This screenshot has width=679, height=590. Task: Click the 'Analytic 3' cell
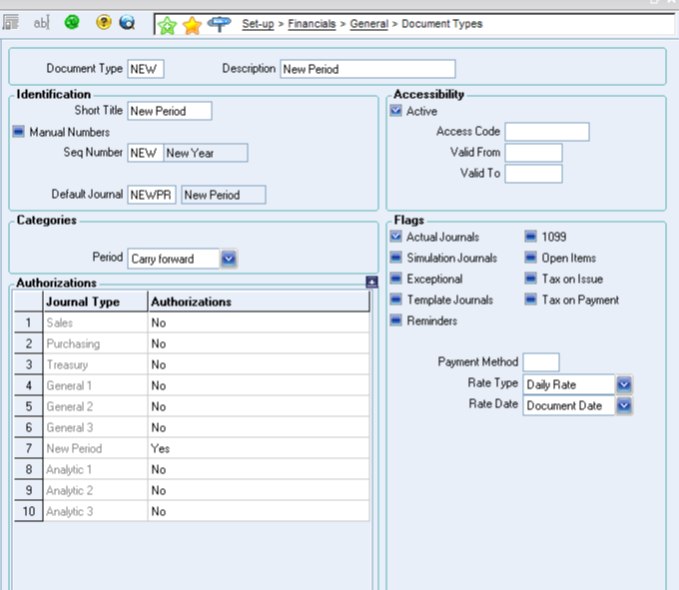point(95,511)
